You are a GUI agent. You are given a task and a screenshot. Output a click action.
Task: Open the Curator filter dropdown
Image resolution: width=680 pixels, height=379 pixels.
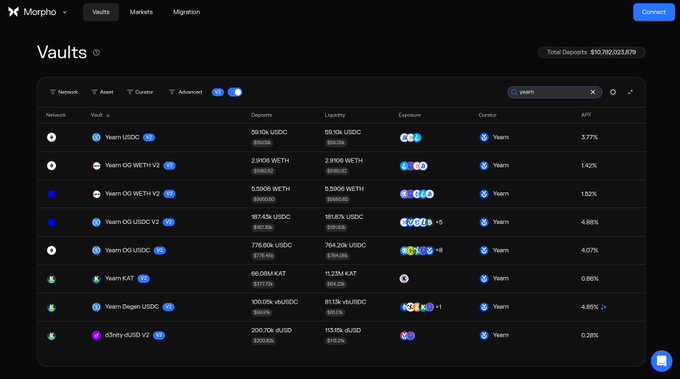point(140,92)
